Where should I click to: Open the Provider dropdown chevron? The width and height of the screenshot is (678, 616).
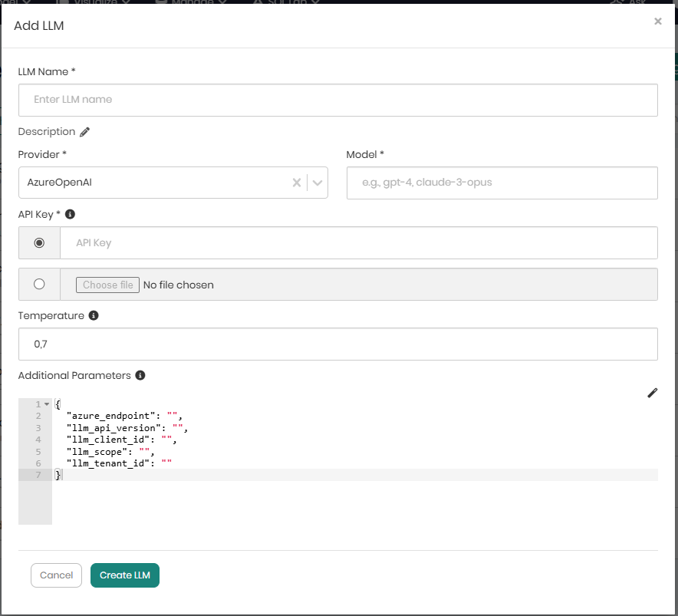315,183
